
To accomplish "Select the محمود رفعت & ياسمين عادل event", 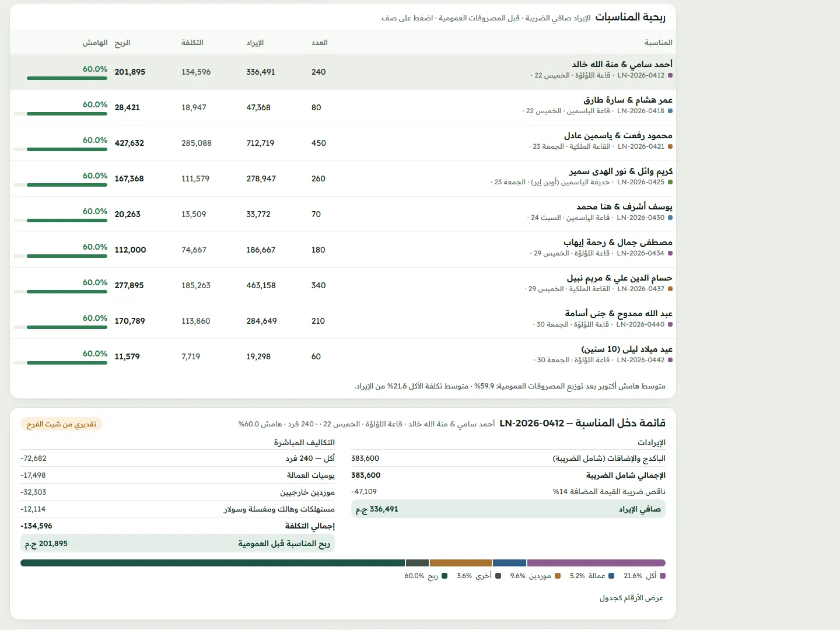I will 343,143.
